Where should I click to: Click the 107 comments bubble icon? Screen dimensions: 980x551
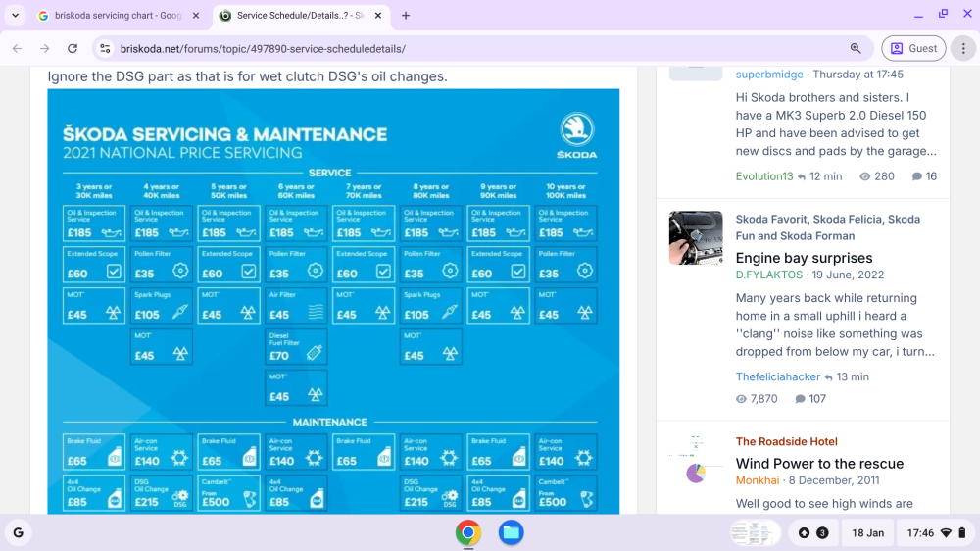(x=800, y=399)
